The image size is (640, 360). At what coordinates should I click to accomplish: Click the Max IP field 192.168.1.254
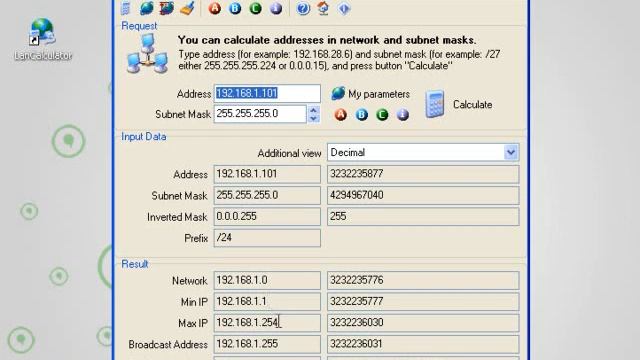(x=267, y=323)
